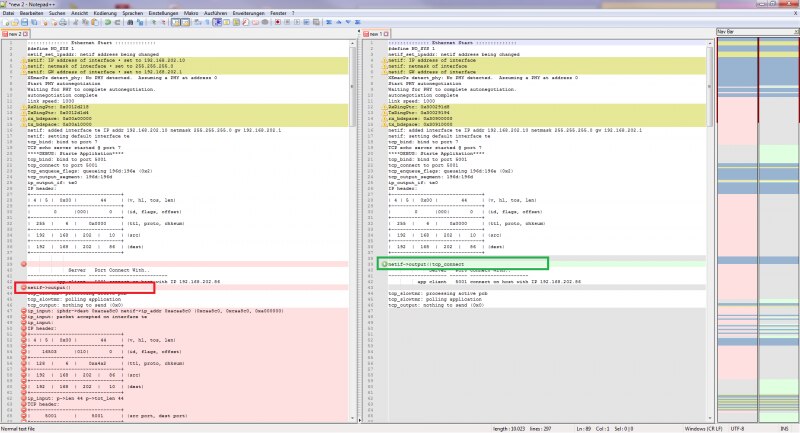Click the Open file toolbar icon
The width and height of the screenshot is (800, 433).
point(14,21)
